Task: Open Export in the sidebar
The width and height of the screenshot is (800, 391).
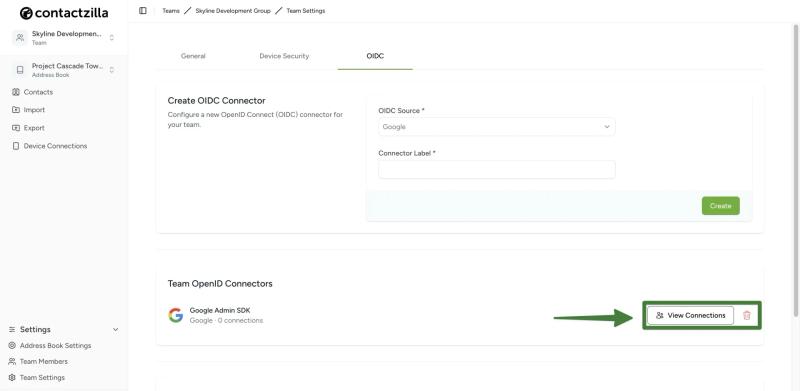Action: click(34, 128)
